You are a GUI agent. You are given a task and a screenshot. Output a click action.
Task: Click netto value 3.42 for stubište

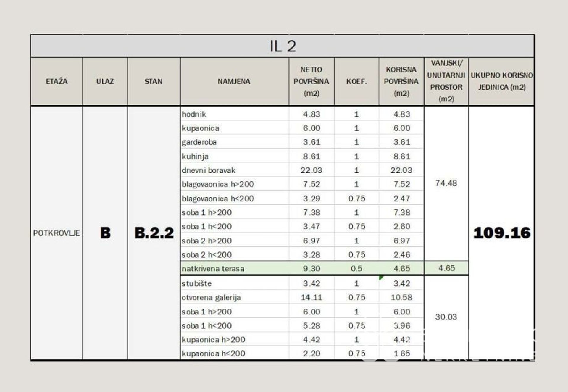[311, 283]
